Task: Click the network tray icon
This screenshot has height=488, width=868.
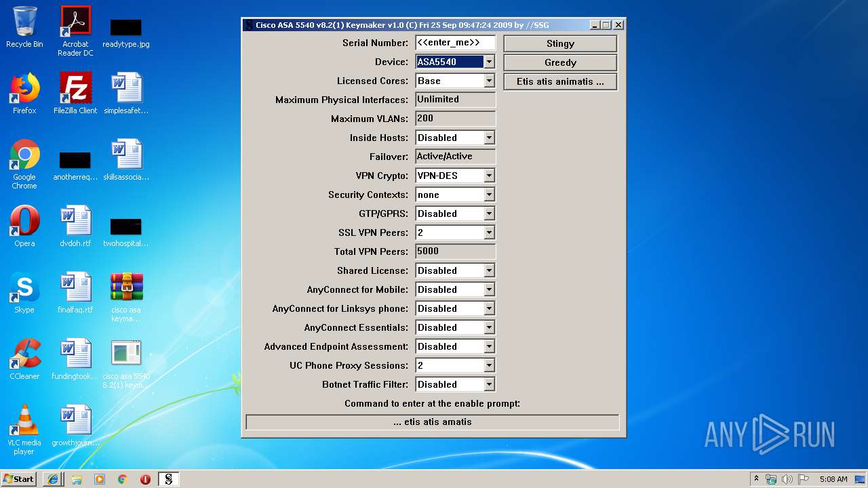Action: click(771, 479)
